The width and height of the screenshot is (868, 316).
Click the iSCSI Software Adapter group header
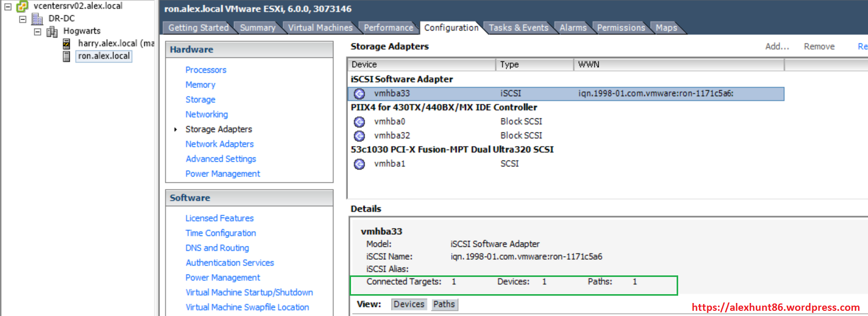click(x=401, y=79)
